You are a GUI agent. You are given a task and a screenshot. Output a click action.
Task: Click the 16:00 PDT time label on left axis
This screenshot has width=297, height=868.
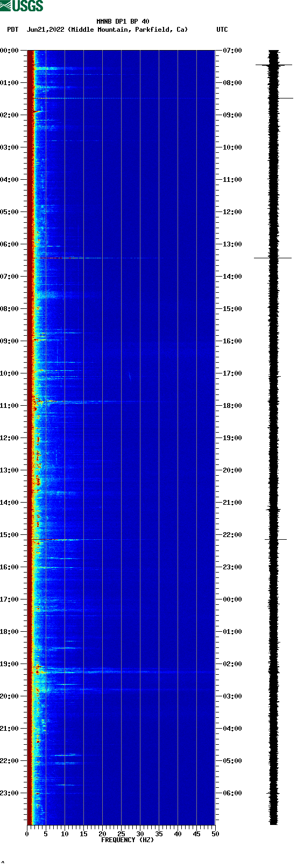10,567
